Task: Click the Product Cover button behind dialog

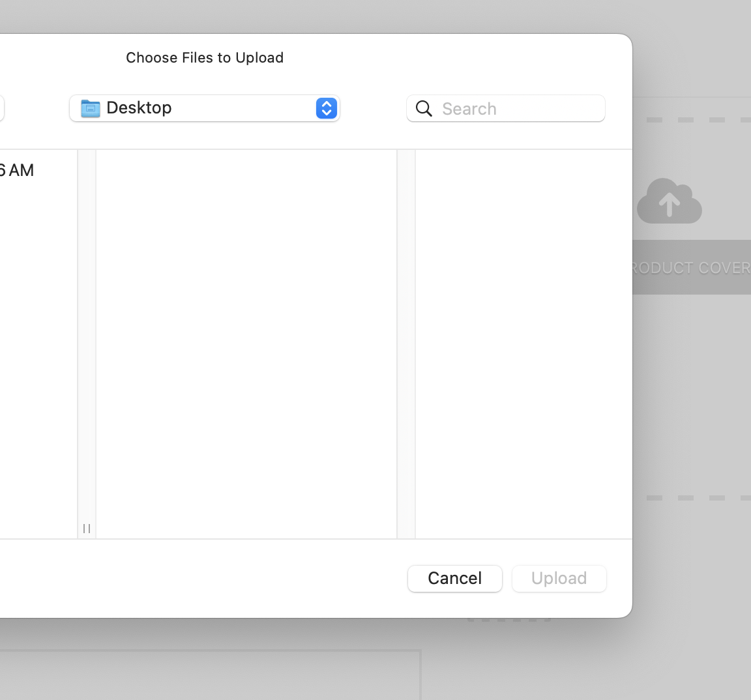Action: [691, 267]
